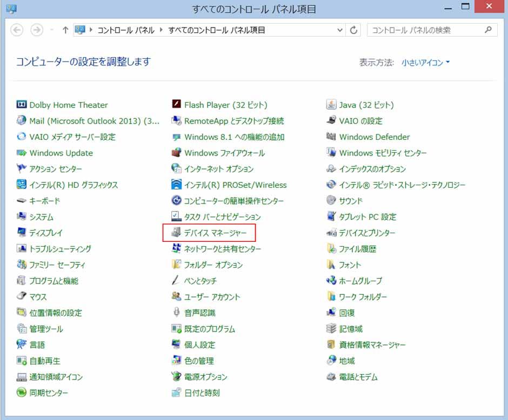Click the ホームグループ icon

point(331,280)
